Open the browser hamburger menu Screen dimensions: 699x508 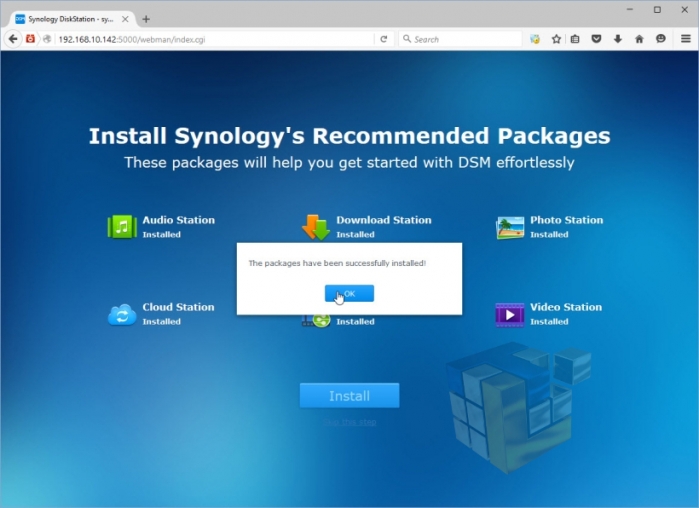pos(686,39)
